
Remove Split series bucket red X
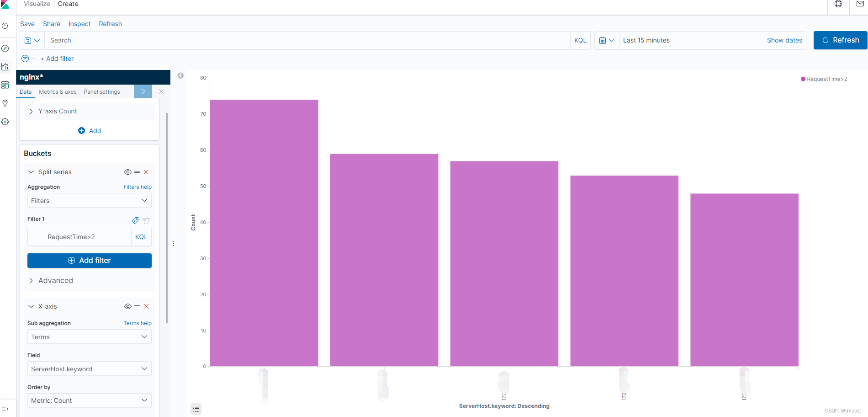(146, 172)
